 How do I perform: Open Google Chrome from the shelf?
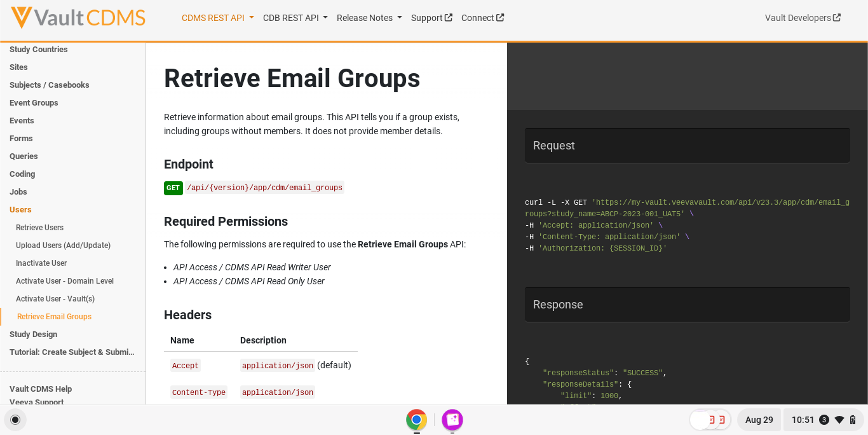(417, 420)
